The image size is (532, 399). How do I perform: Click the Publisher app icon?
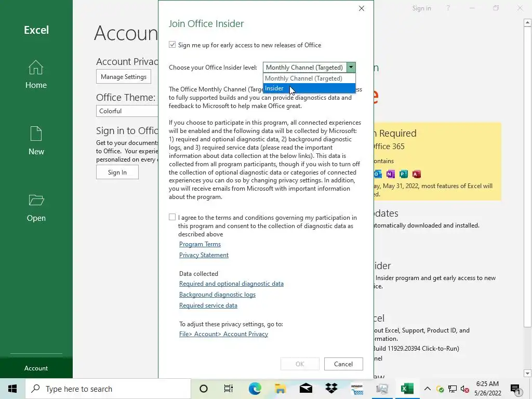pos(403,174)
